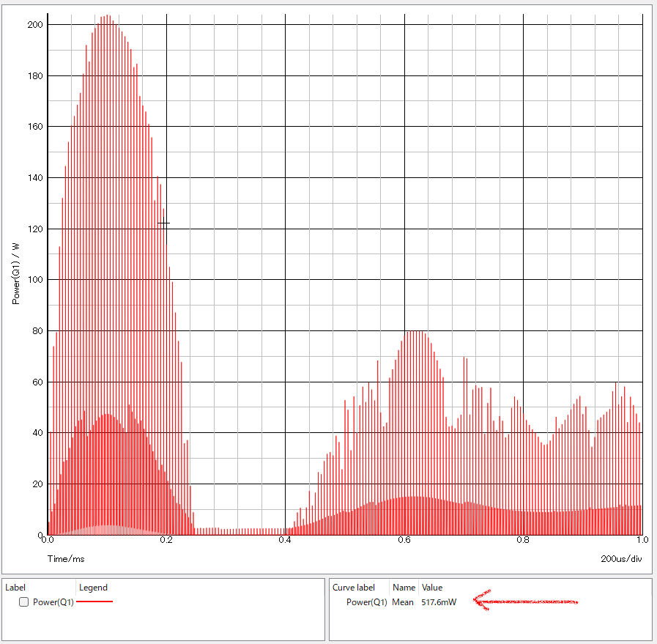The height and width of the screenshot is (644, 657).
Task: Click the 0.4 tick on the time axis
Action: coord(285,541)
